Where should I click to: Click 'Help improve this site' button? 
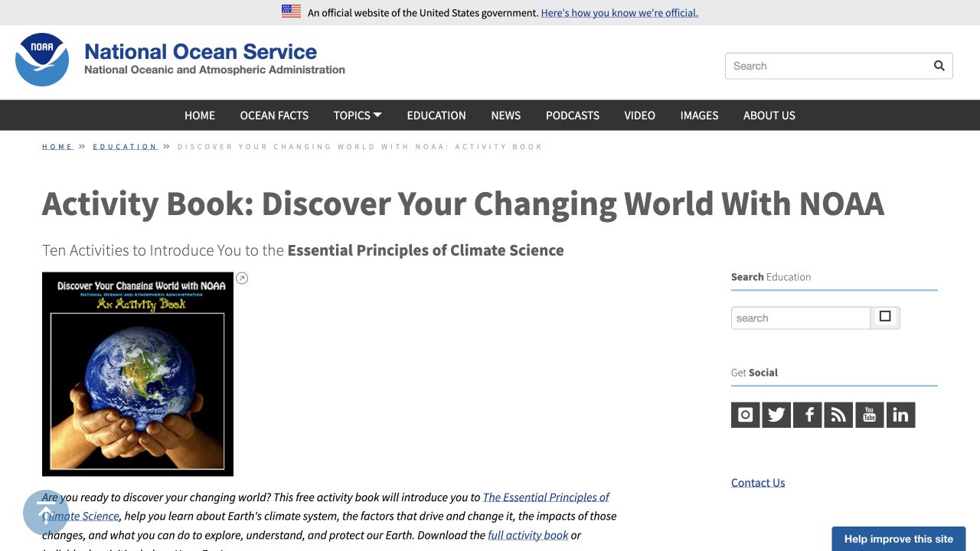pos(899,539)
